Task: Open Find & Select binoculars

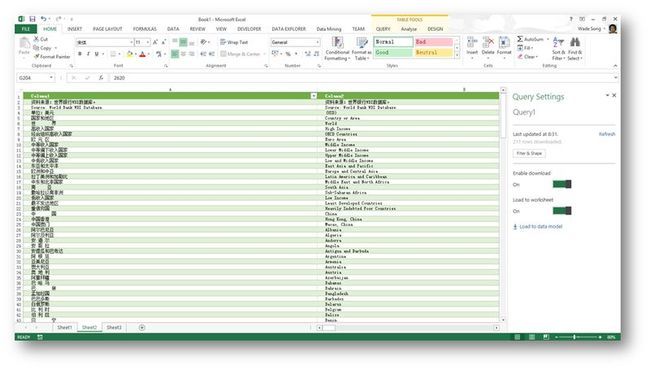Action: coord(575,48)
